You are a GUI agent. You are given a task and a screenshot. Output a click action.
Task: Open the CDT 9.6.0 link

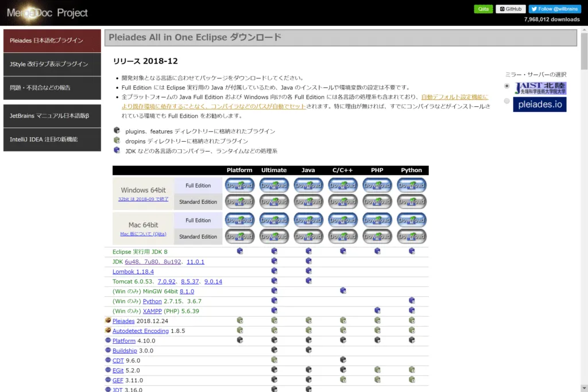tap(118, 360)
